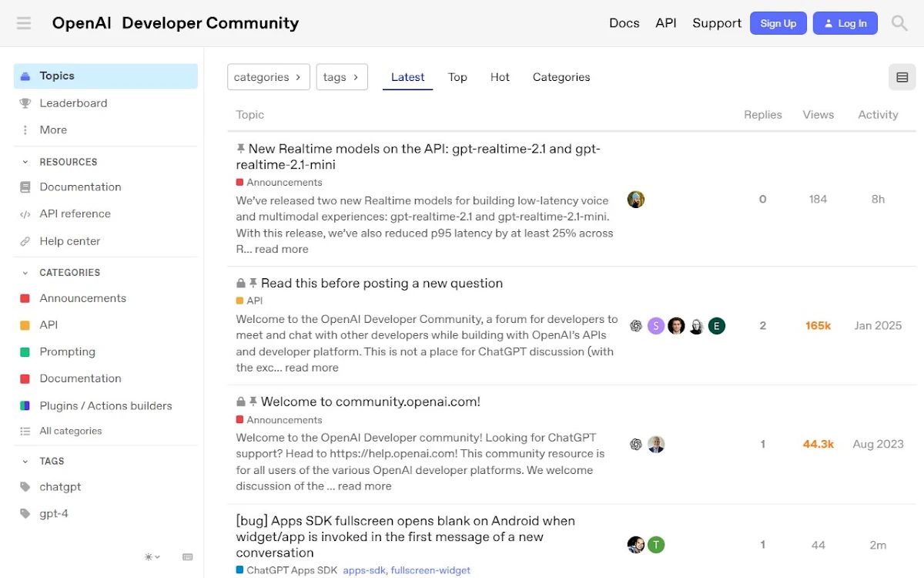Select Plugins / Actions builders category

[x=105, y=406]
